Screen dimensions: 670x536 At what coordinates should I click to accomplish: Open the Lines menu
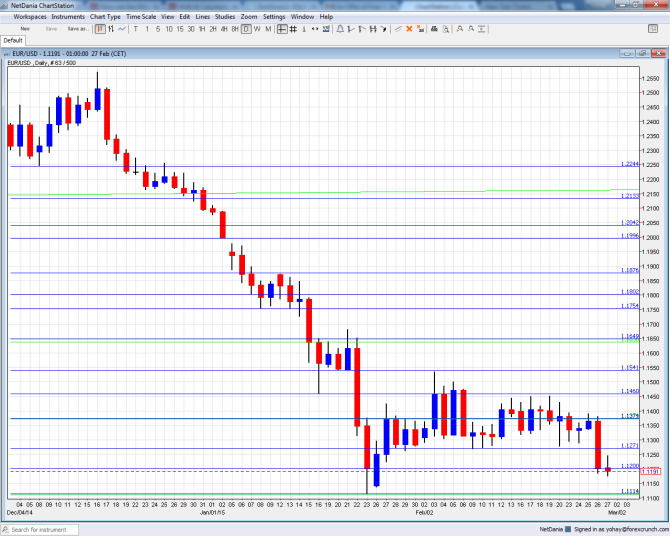203,17
